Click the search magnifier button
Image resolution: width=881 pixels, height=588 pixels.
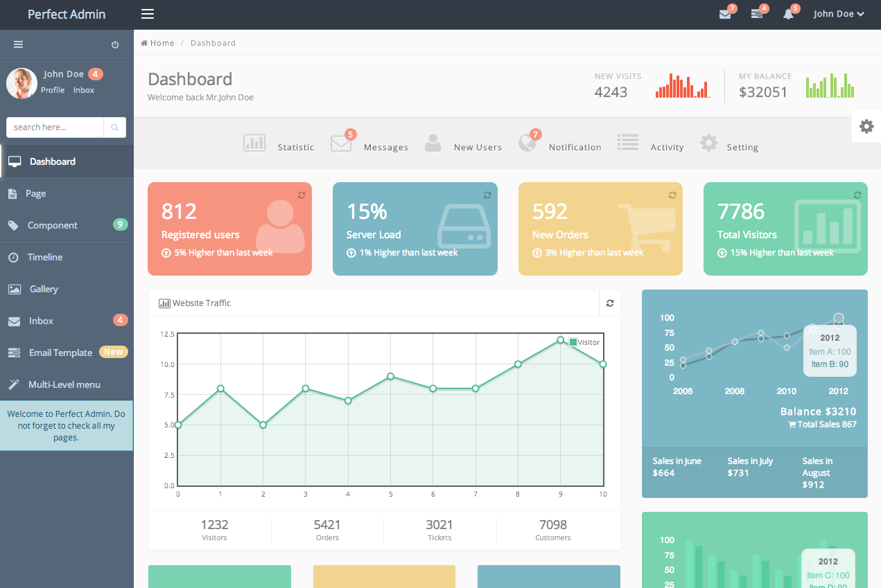115,127
